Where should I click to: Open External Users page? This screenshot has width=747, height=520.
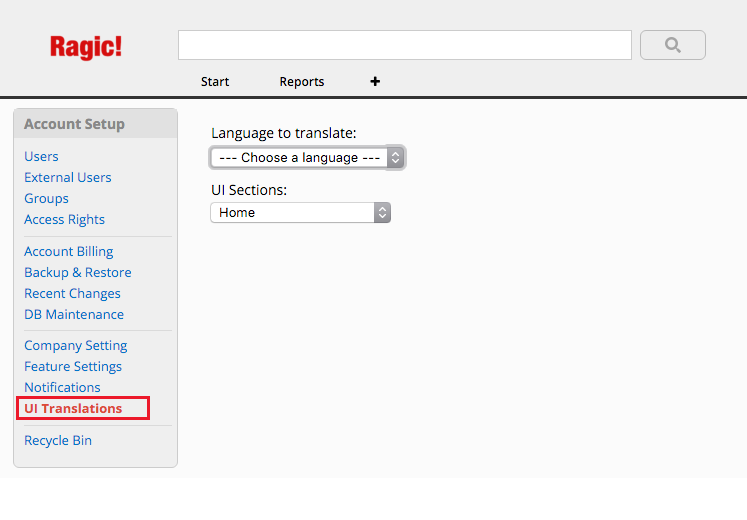click(x=68, y=177)
